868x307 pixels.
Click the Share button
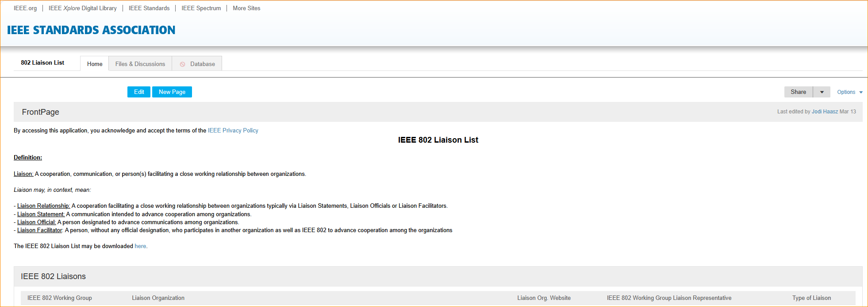[x=799, y=92]
